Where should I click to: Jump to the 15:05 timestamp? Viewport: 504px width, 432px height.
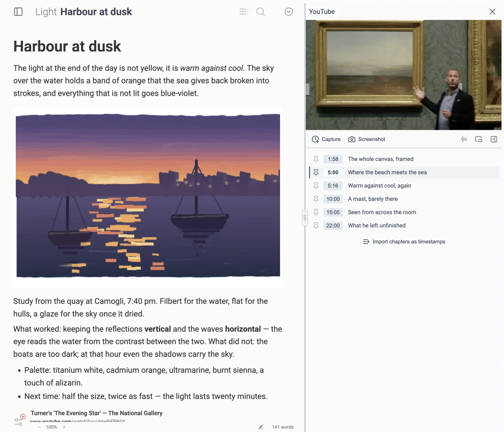click(x=333, y=212)
